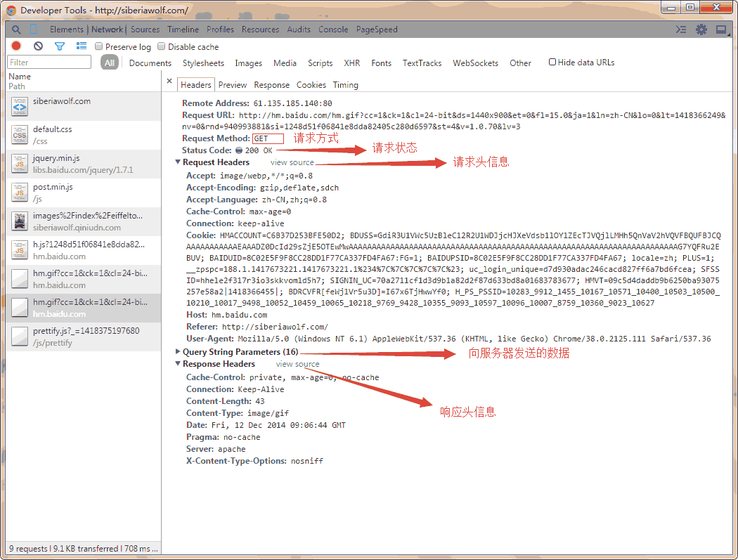
Task: Collapse the Response Headers section
Action: (178, 364)
